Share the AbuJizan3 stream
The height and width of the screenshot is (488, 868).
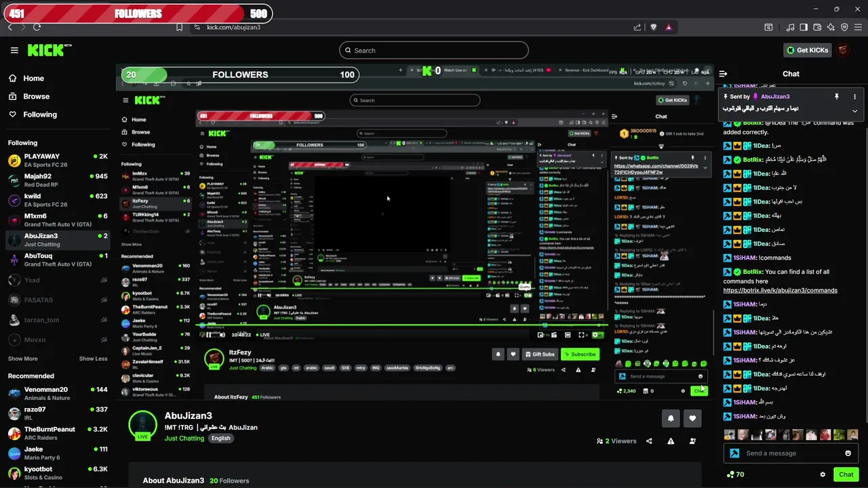coord(649,441)
